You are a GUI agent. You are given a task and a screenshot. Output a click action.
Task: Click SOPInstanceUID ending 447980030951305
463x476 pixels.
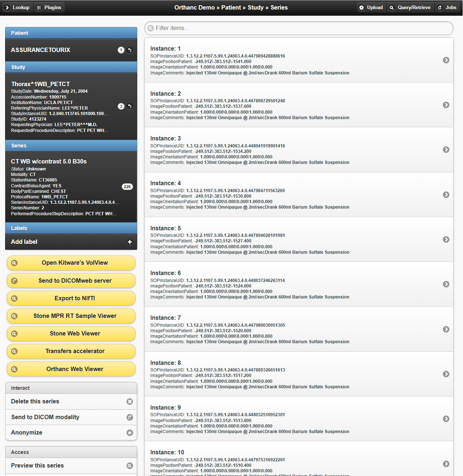[218, 325]
